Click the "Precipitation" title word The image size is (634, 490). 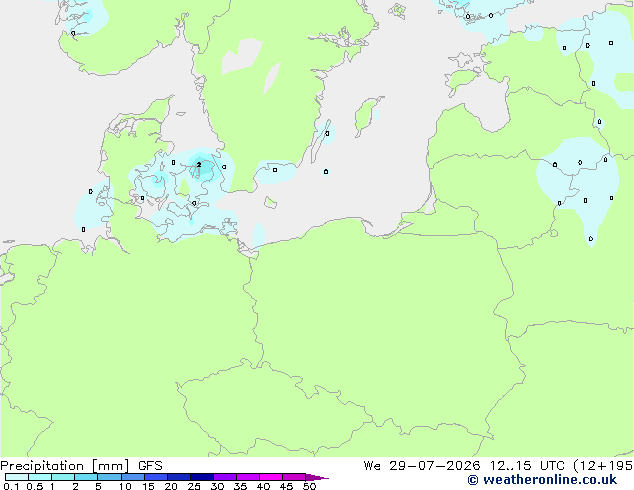point(42,466)
